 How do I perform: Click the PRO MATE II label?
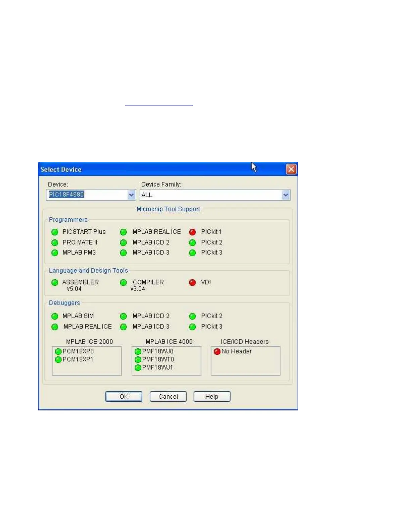80,242
